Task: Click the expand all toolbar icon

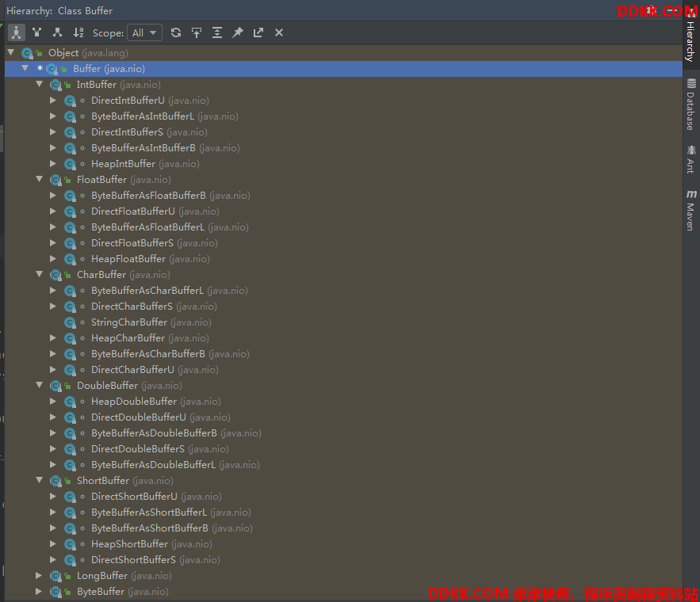Action: tap(217, 32)
